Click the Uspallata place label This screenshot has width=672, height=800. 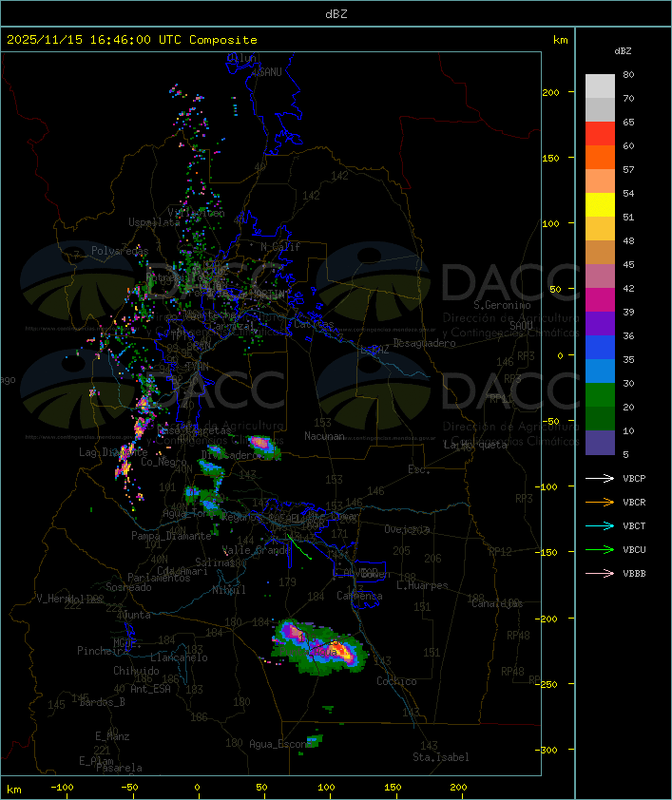154,222
